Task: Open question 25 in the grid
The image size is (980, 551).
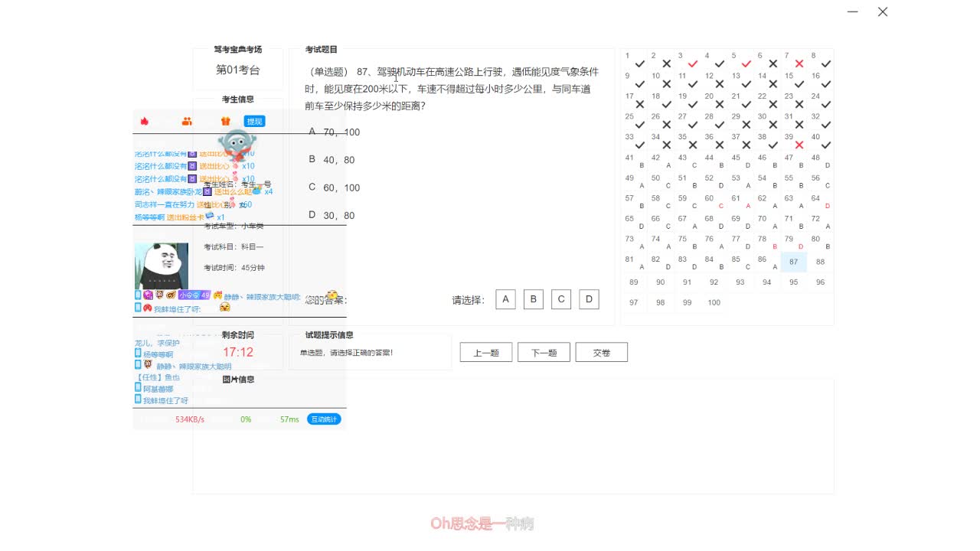Action: [634, 121]
